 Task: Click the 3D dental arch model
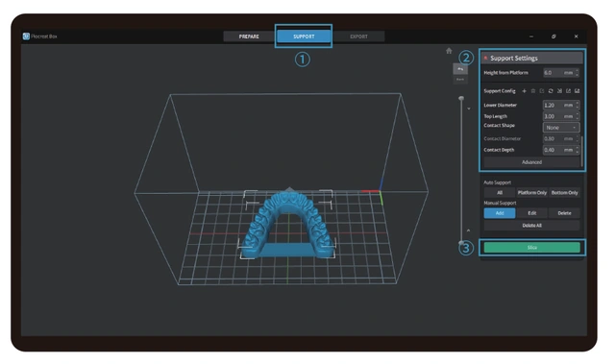(288, 224)
